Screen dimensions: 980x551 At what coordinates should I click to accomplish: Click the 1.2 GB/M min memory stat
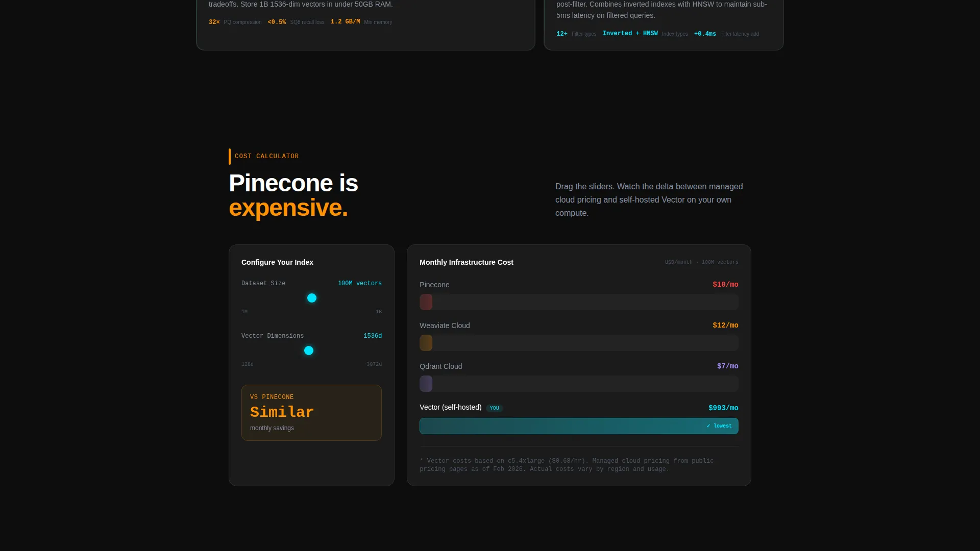361,22
